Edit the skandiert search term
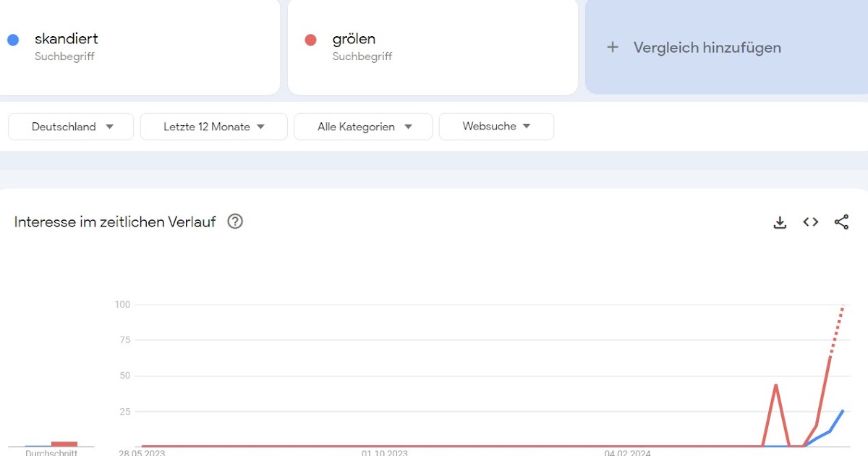The image size is (868, 456). (x=67, y=39)
